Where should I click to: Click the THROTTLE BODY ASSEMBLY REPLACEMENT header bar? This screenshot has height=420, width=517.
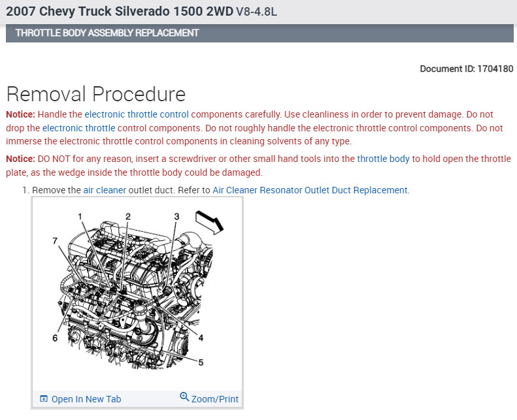[259, 33]
